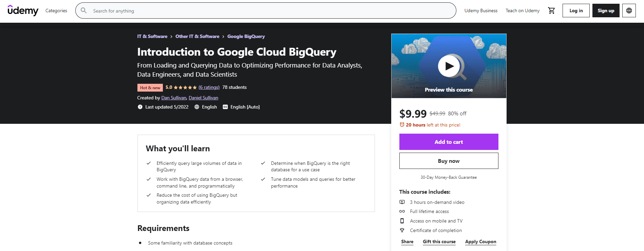Screen dimensions: 644x251
Task: Click the closed captions icon
Action: pyautogui.click(x=225, y=107)
